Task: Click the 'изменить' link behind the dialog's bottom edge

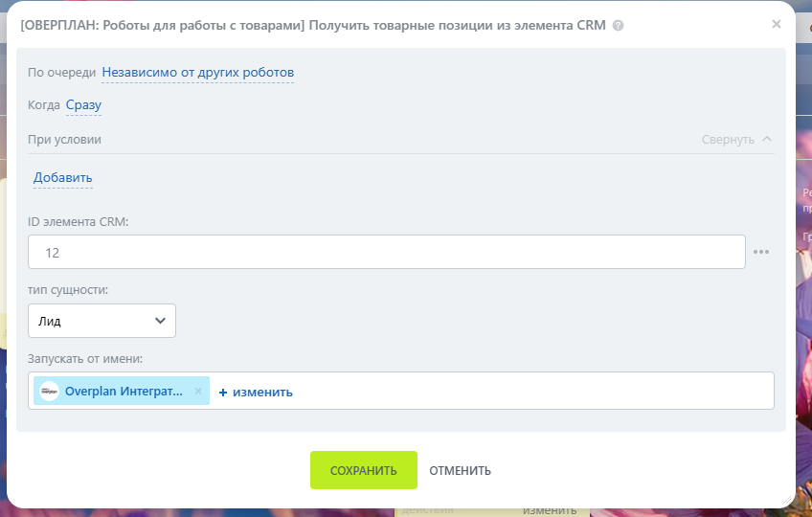Action: [x=549, y=510]
